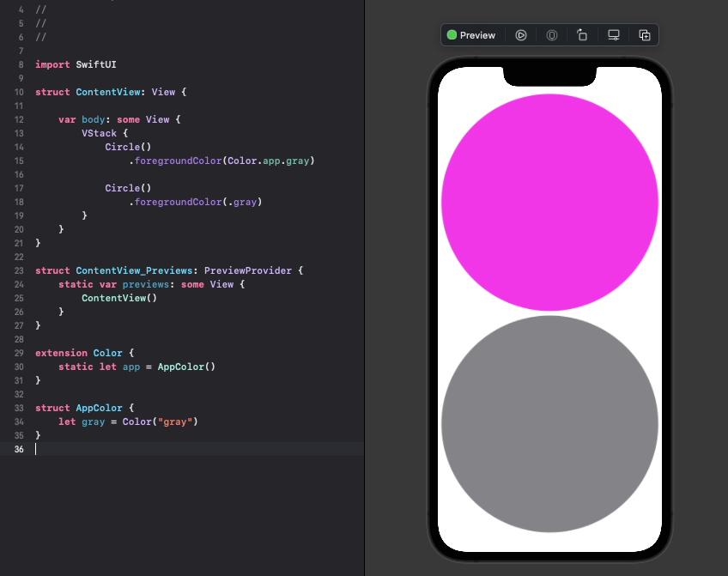Click "extension Color {" on line 29
The width and height of the screenshot is (728, 576).
[x=84, y=353]
